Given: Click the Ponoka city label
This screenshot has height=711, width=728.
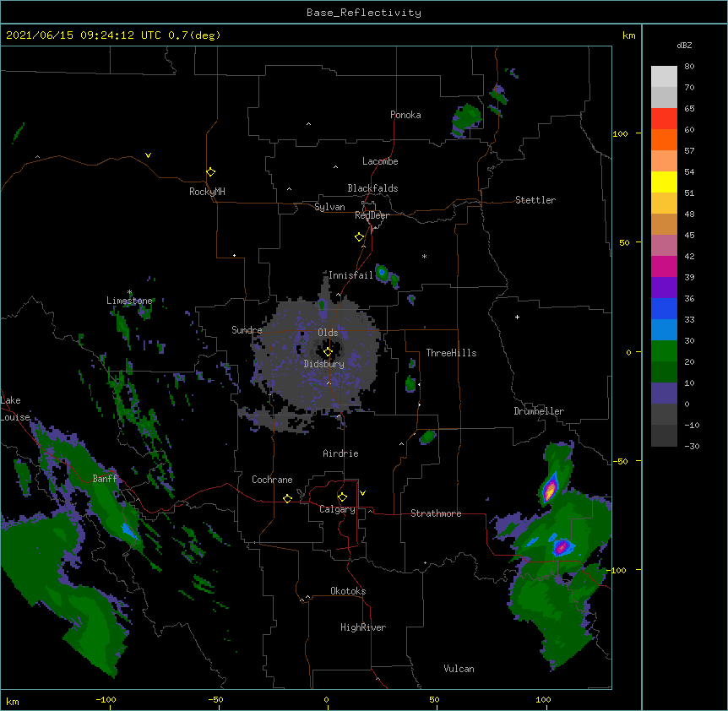Looking at the screenshot, I should (x=405, y=115).
